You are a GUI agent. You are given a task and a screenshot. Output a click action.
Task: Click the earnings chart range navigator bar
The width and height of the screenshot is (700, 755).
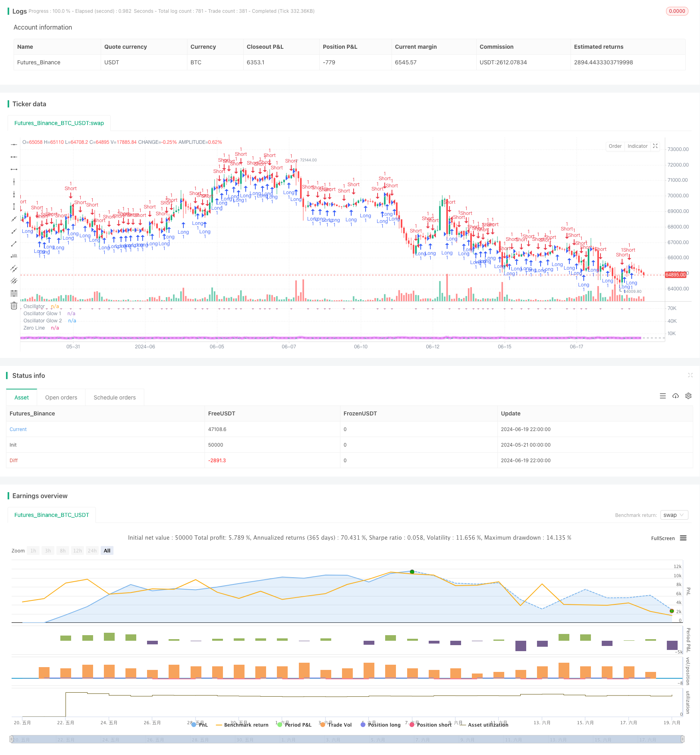(x=347, y=739)
